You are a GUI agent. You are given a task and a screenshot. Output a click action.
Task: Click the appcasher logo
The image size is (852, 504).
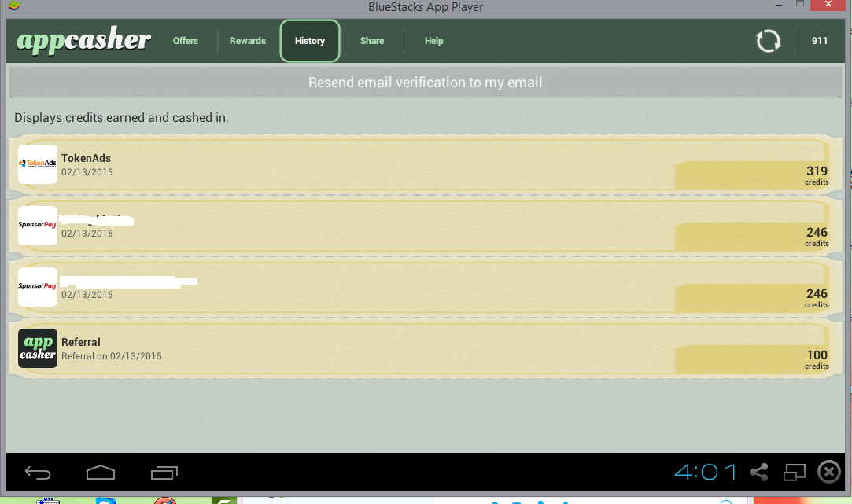tap(83, 40)
